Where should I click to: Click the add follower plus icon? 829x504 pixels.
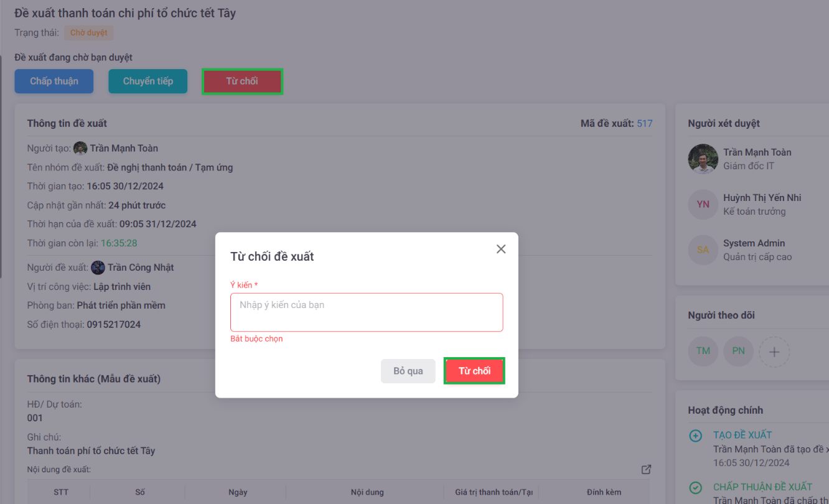pyautogui.click(x=774, y=352)
